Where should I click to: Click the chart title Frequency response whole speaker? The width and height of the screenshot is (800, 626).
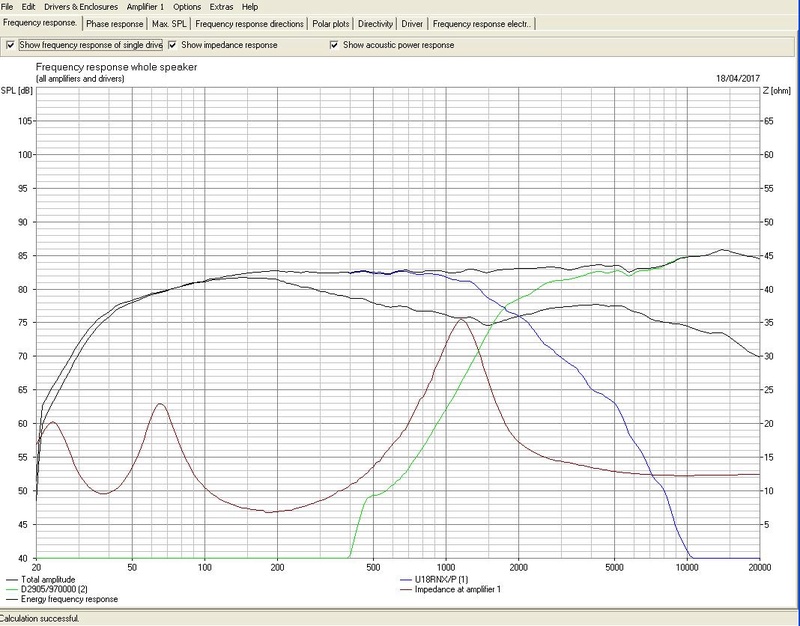116,67
